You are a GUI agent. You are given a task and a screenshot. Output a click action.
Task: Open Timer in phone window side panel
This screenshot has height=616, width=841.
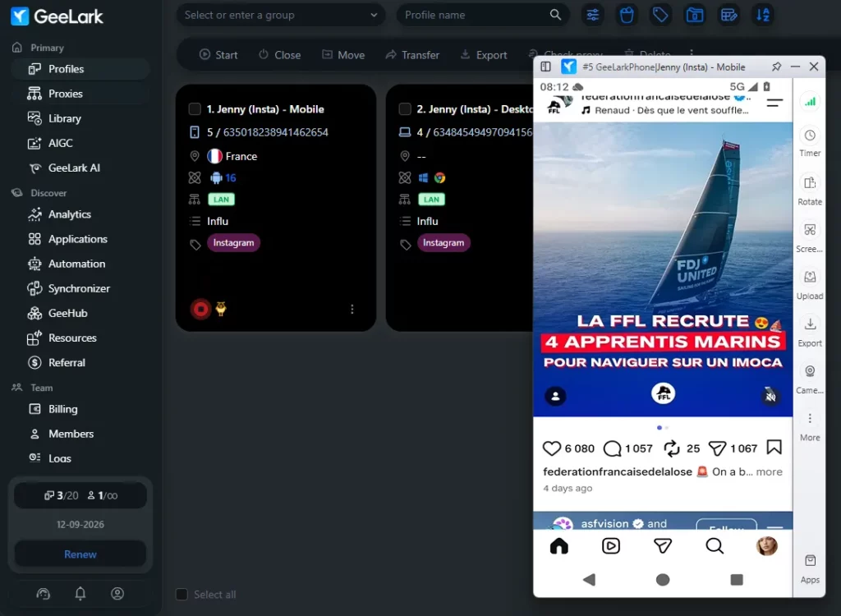[810, 142]
